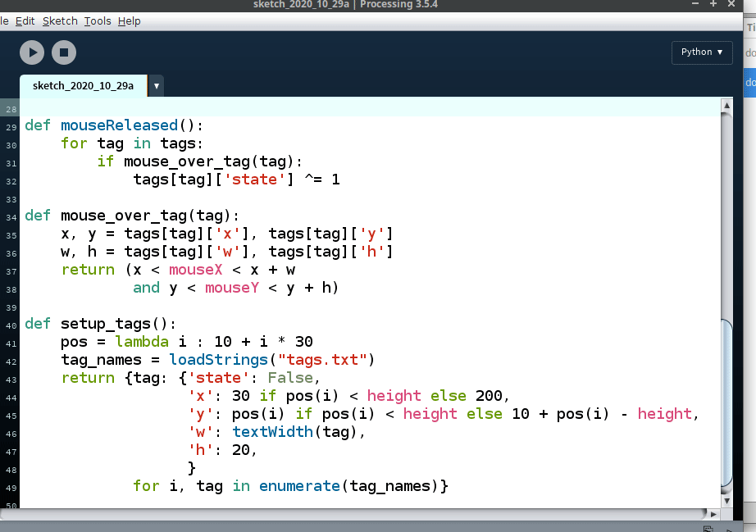Open the Sketch menu
This screenshot has height=532, width=756.
(x=60, y=20)
